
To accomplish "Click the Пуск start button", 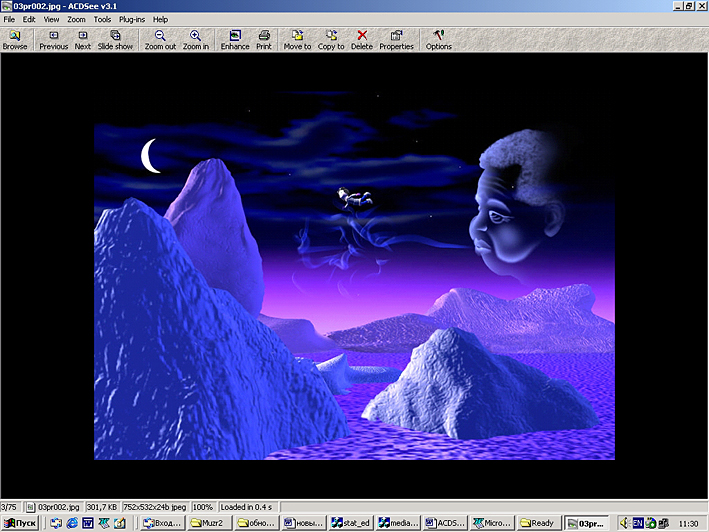I will coord(20,523).
